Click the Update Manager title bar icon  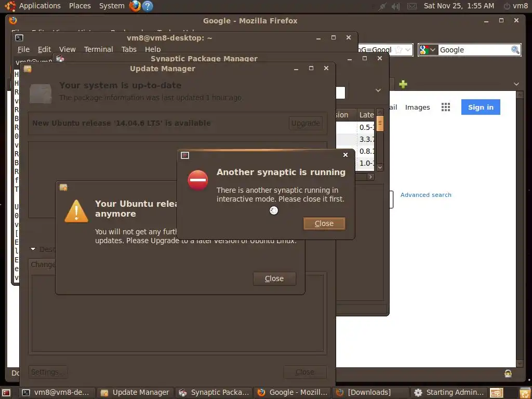pos(28,69)
